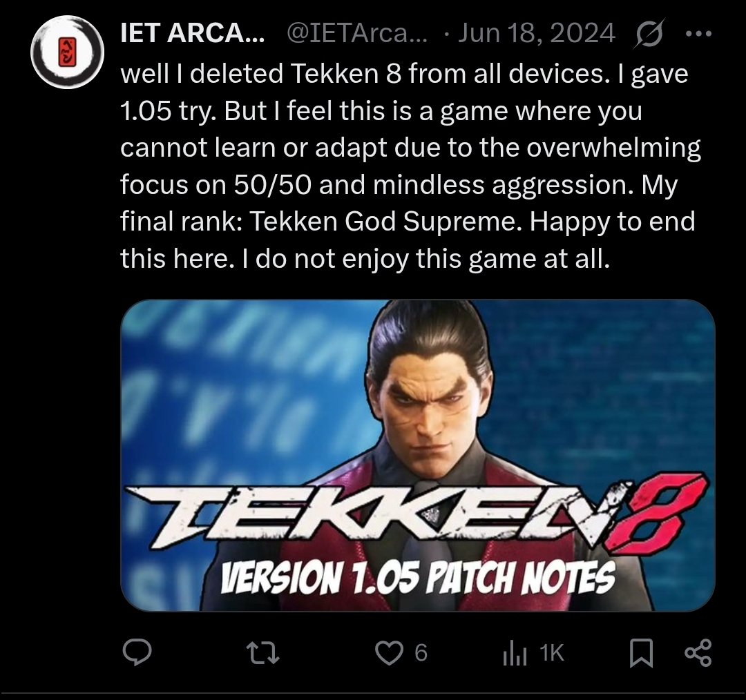Open the IET ARCA profile avatar

pos(67,52)
